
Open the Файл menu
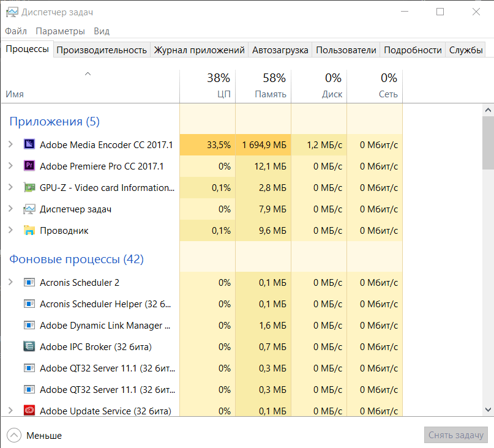[x=16, y=31]
